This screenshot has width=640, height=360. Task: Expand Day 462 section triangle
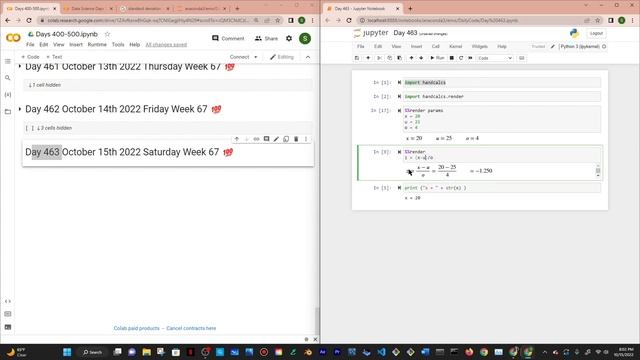pyautogui.click(x=20, y=109)
